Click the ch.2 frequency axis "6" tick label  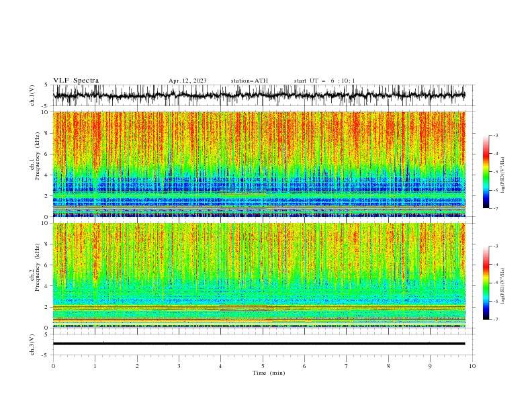47,265
